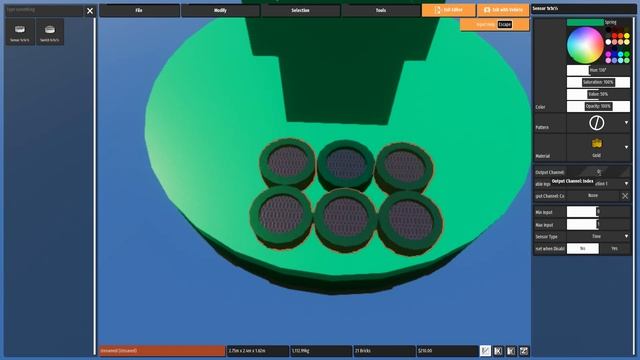Expand the Pattern dropdown arrow
The height and width of the screenshot is (360, 640).
(626, 122)
